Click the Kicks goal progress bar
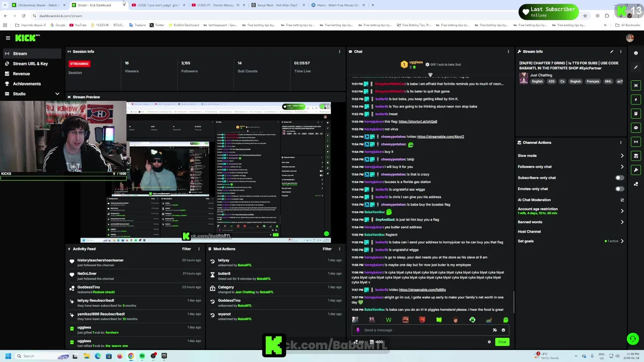The width and height of the screenshot is (644, 362). (63, 177)
